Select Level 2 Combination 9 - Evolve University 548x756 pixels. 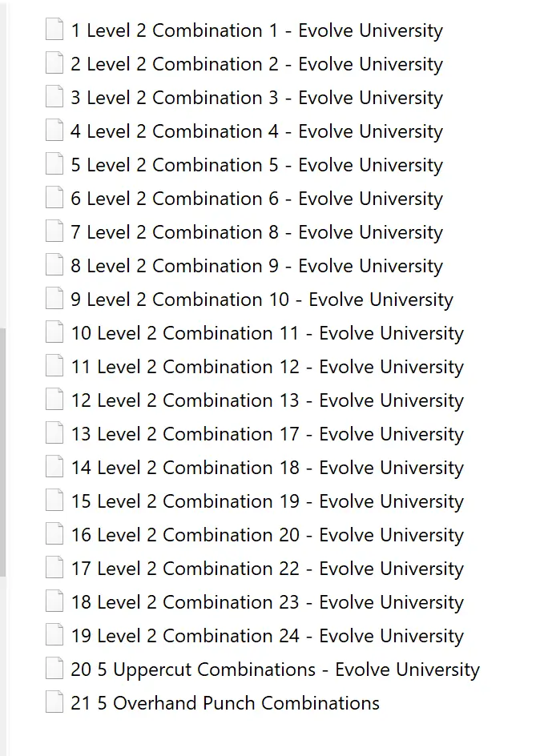tap(256, 266)
